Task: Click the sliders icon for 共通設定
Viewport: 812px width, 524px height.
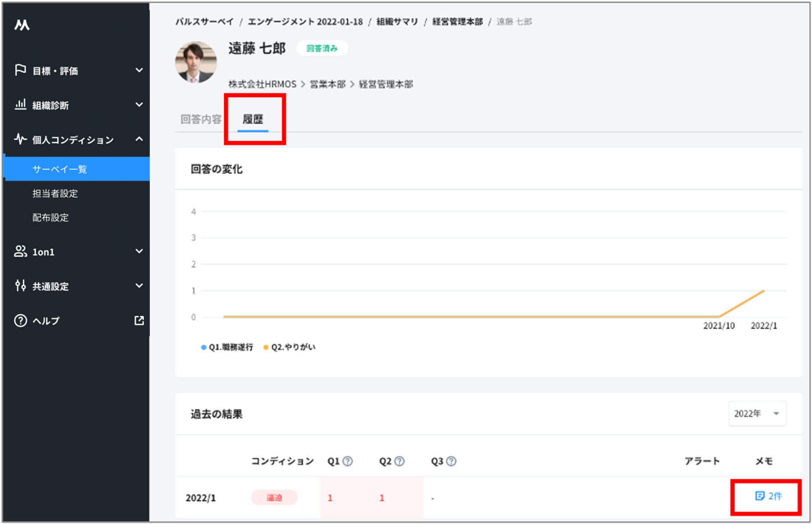Action: pyautogui.click(x=20, y=286)
